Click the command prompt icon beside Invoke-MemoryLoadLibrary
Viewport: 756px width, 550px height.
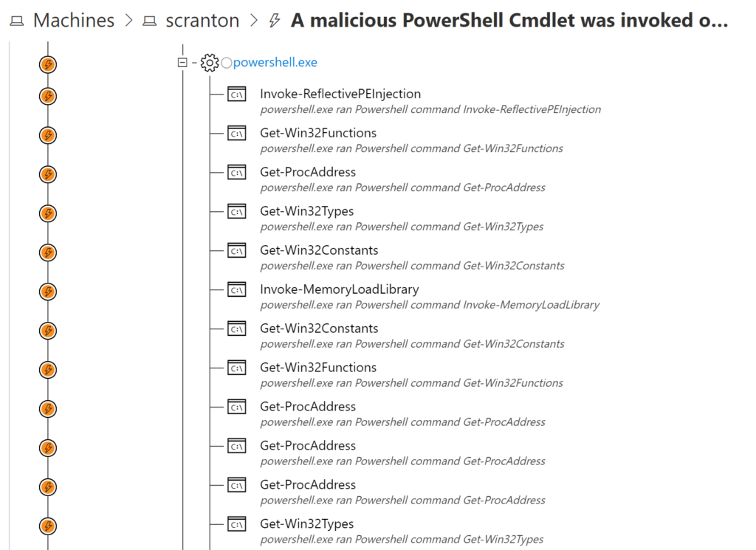[x=236, y=289]
